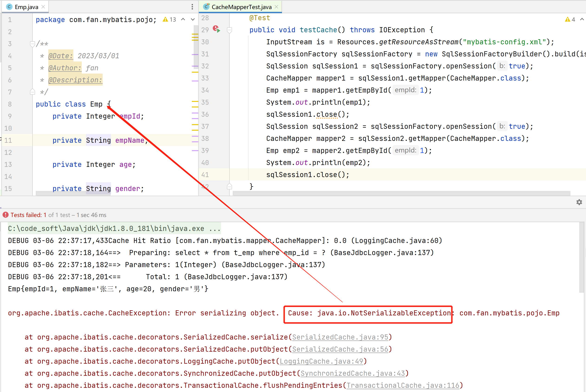Collapse the testCache method fold marker
This screenshot has height=392, width=586.
coord(229,30)
